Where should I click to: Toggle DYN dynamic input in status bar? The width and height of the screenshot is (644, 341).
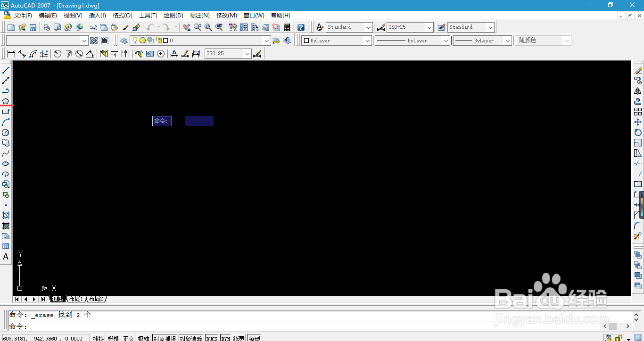click(x=225, y=338)
